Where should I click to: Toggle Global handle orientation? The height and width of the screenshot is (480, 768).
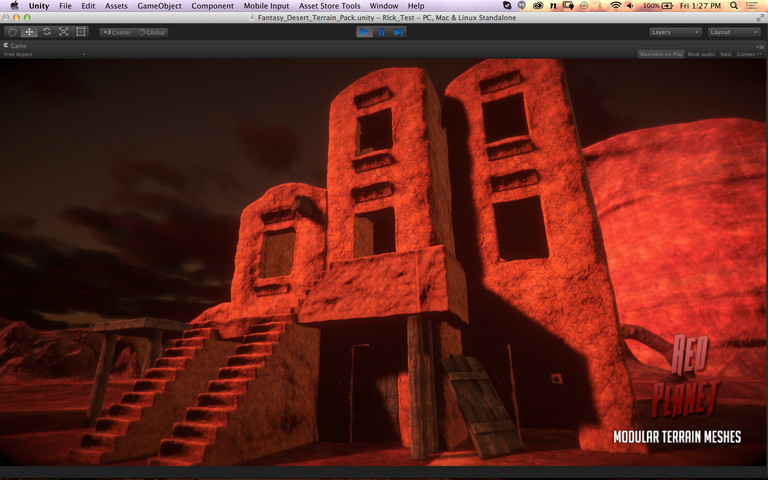pyautogui.click(x=151, y=32)
